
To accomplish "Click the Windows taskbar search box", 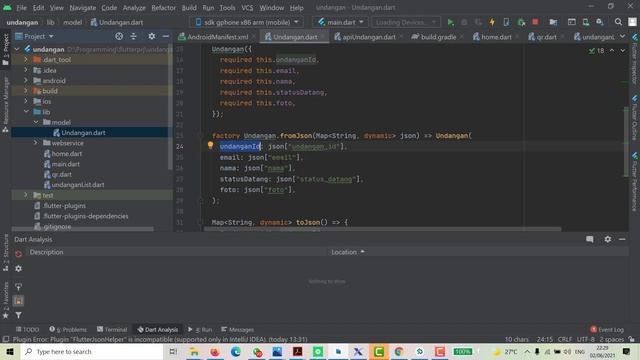I will [92, 351].
